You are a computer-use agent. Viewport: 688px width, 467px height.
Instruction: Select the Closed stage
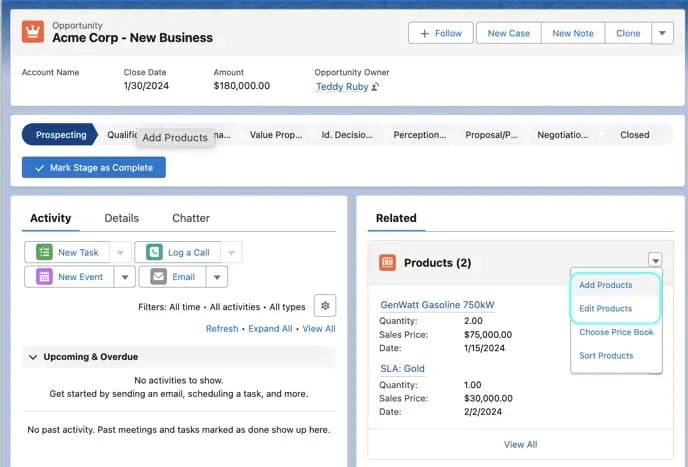click(x=634, y=135)
